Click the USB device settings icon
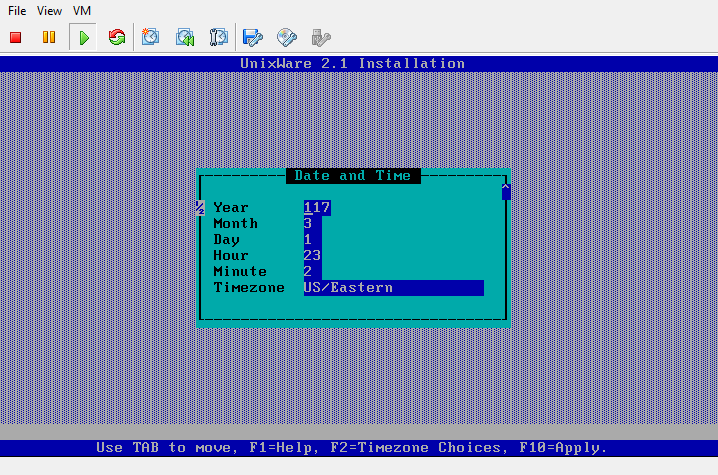718x475 pixels. point(321,38)
